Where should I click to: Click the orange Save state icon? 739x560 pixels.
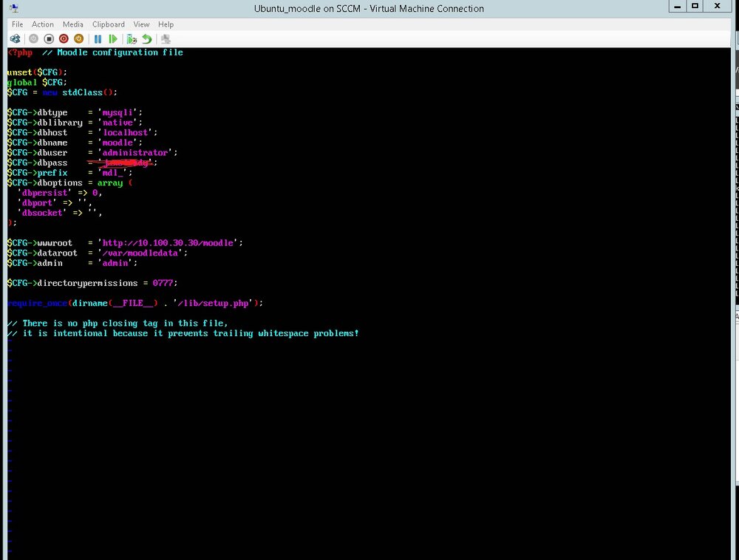(x=79, y=39)
